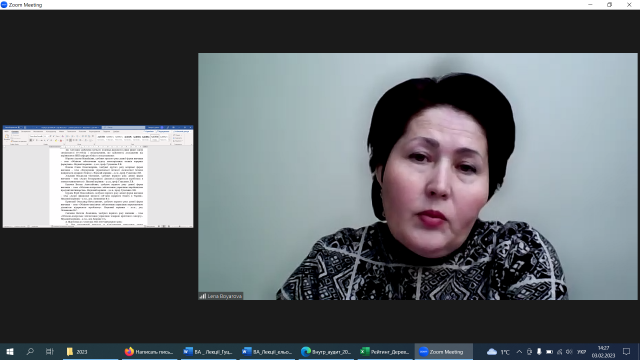Open the weather widget showing 1°C
640x360 pixels.
(499, 351)
